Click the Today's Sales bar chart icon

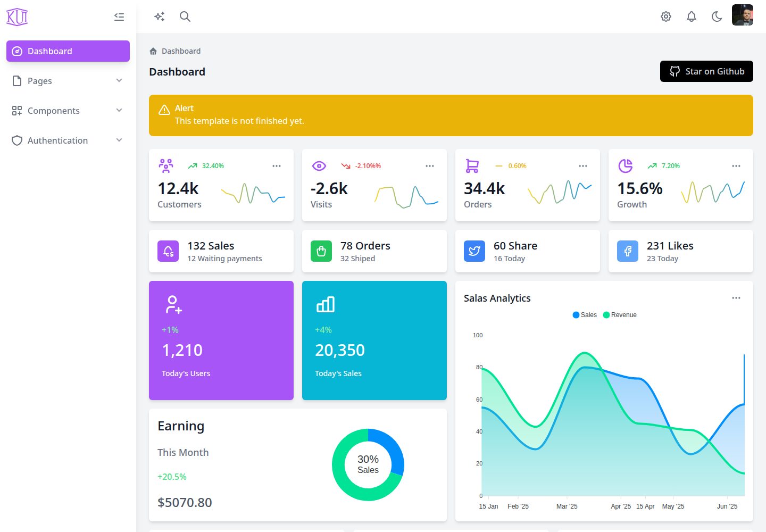coord(326,304)
